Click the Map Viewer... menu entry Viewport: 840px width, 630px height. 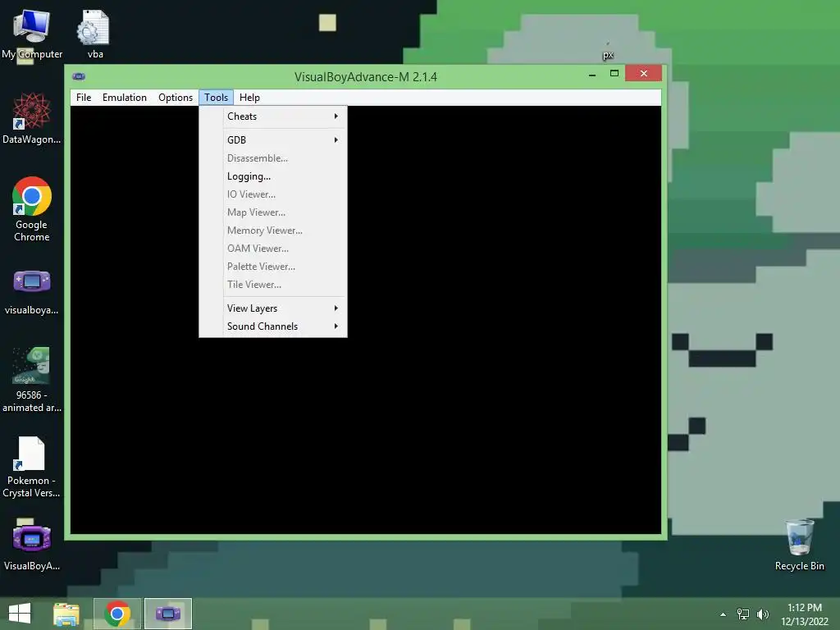[273, 212]
